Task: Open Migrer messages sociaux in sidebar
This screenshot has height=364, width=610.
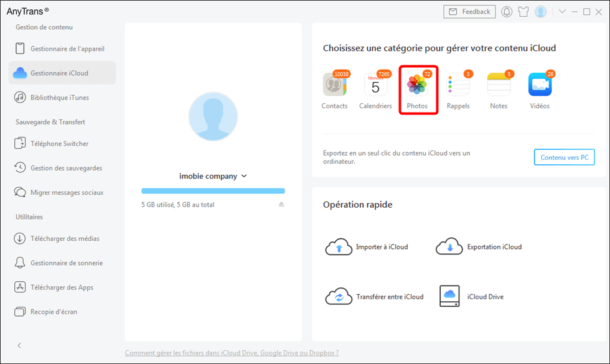Action: coord(62,192)
